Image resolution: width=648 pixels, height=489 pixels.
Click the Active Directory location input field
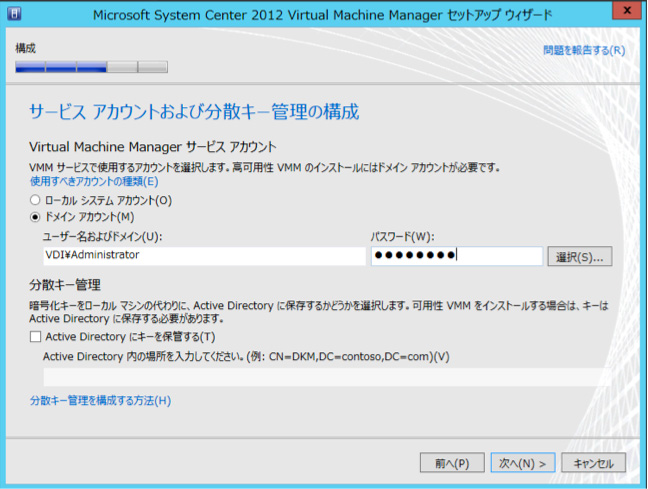pos(326,377)
